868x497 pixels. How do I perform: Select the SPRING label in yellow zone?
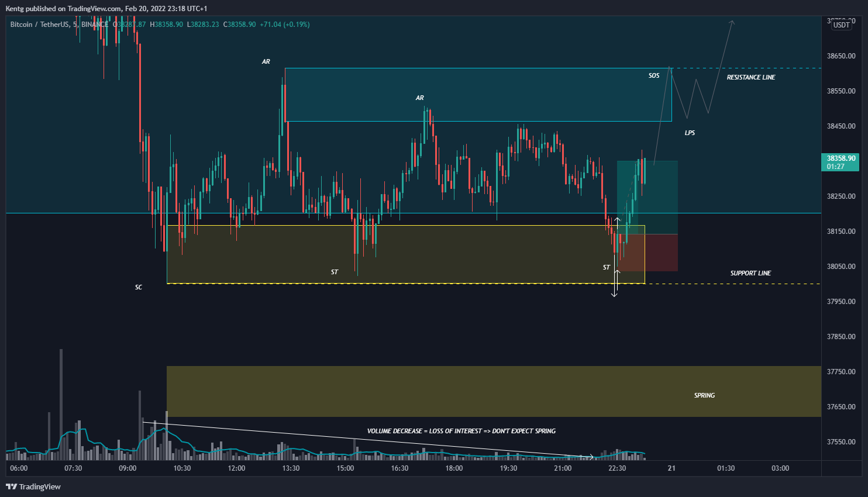click(704, 395)
